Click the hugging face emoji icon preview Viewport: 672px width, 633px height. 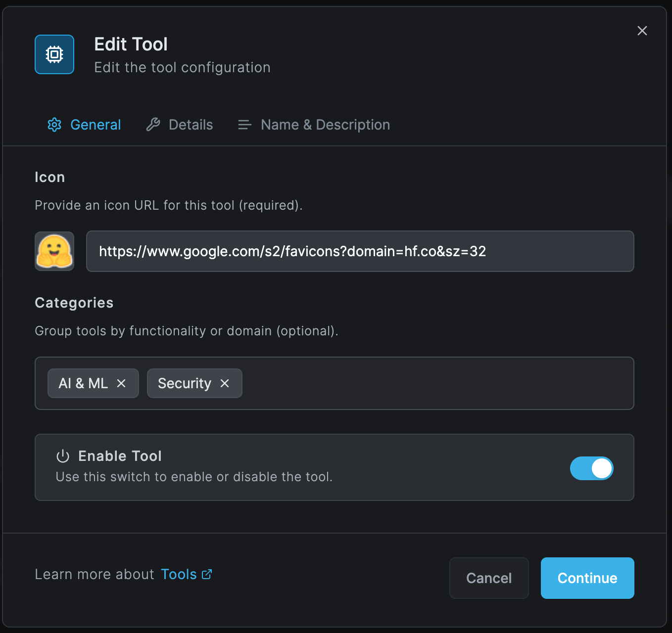[54, 251]
